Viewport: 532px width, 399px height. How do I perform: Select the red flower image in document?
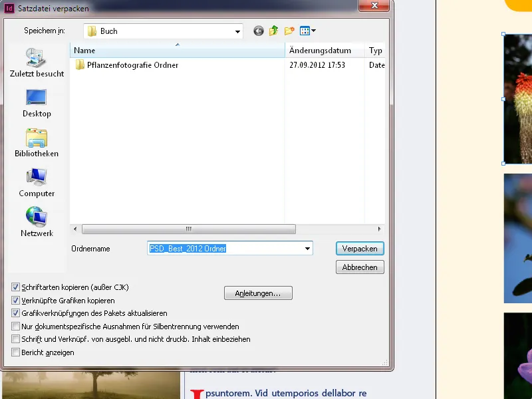click(x=518, y=98)
